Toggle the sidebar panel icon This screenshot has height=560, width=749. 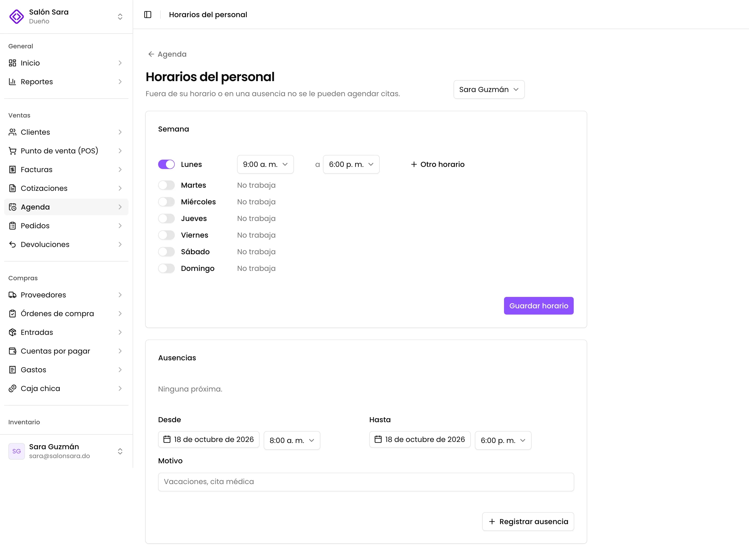[x=148, y=15]
